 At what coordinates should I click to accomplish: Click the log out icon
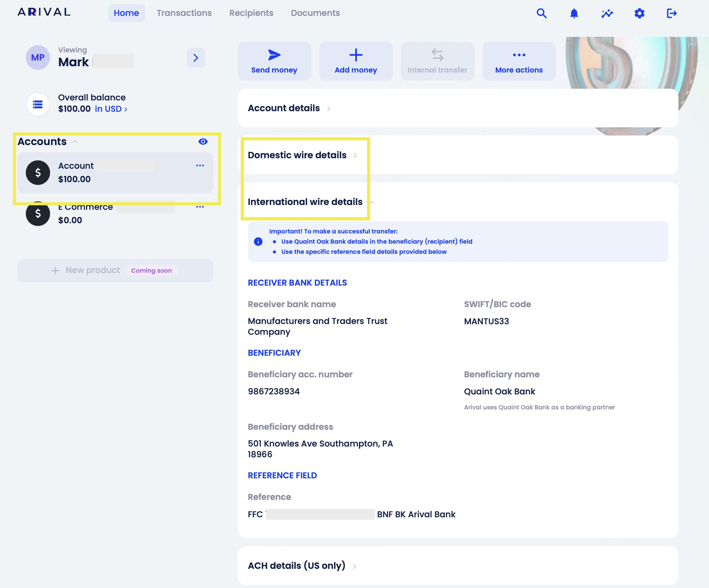pyautogui.click(x=672, y=13)
